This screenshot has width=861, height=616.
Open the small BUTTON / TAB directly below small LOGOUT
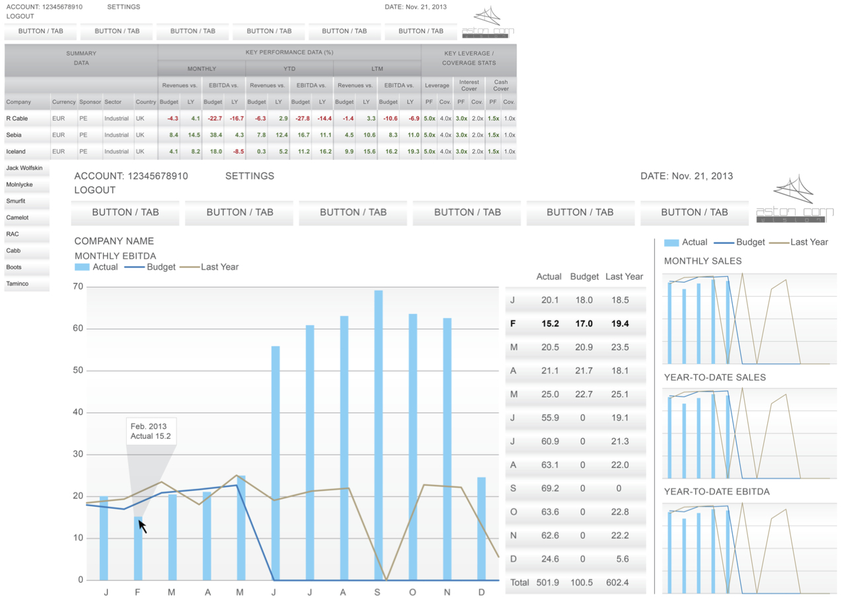coord(41,31)
